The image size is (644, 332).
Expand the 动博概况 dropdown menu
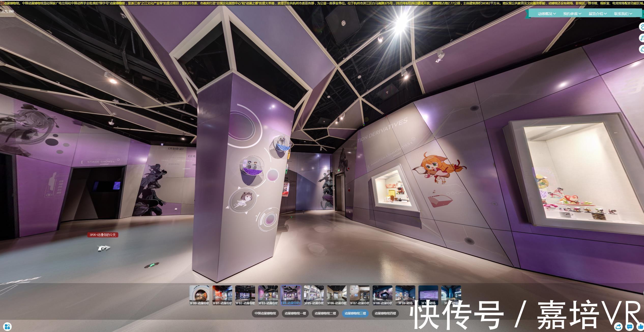pyautogui.click(x=547, y=14)
